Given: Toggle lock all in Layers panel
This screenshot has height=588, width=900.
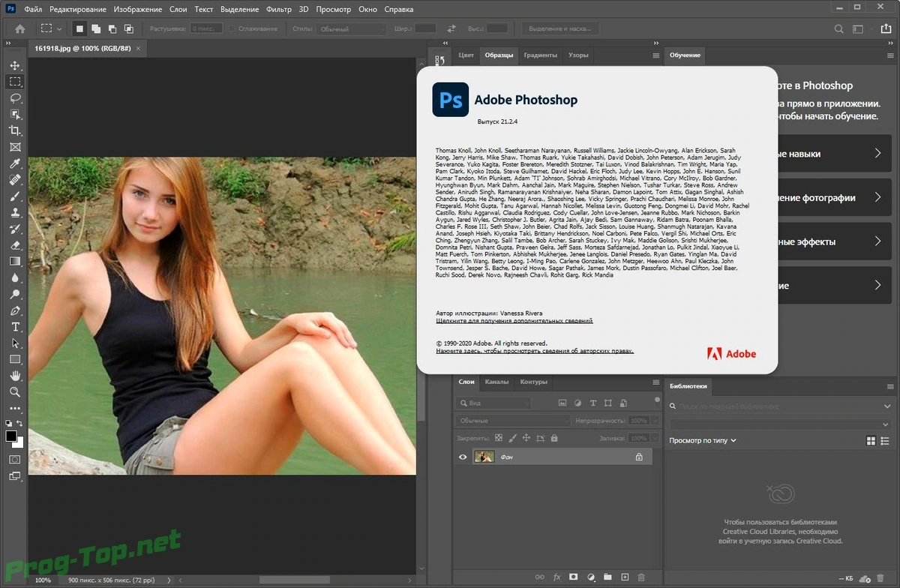Looking at the screenshot, I should 553,438.
